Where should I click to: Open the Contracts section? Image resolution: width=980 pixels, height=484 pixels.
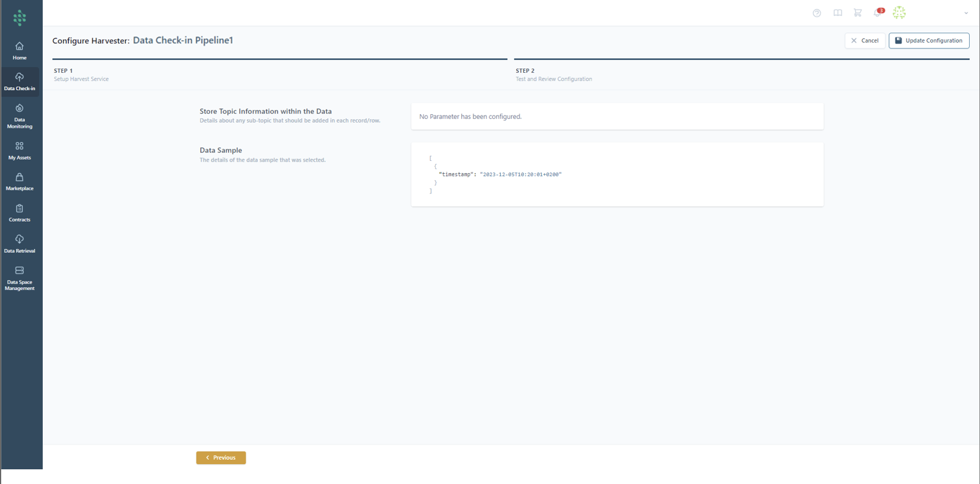(x=20, y=213)
